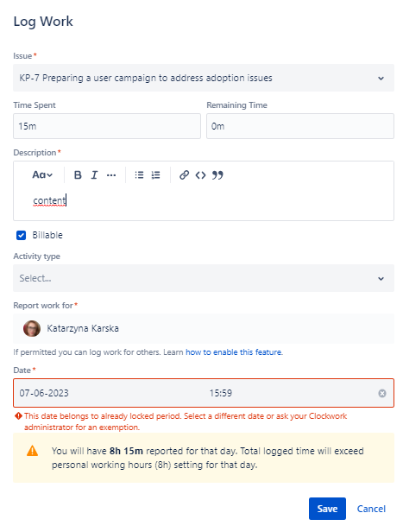Follow the how to enable this feature link

(234, 352)
